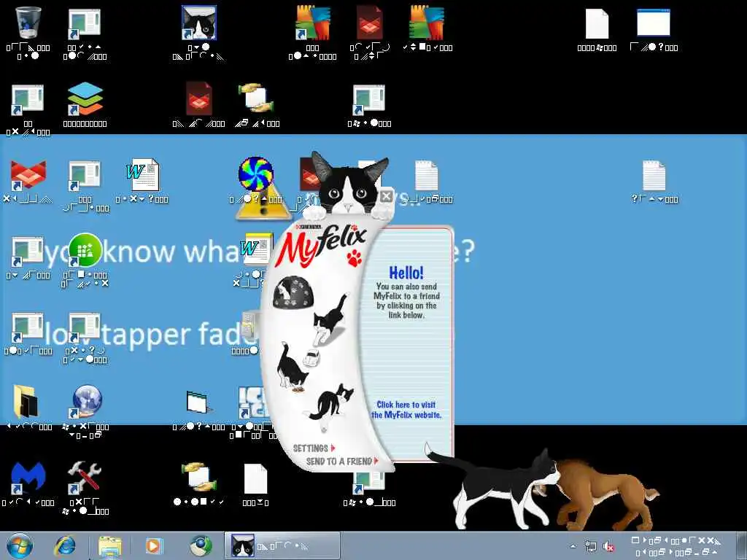Read the 'Hello!' heading in MyFelix panel
Viewport: 747px width, 560px height.
(406, 273)
